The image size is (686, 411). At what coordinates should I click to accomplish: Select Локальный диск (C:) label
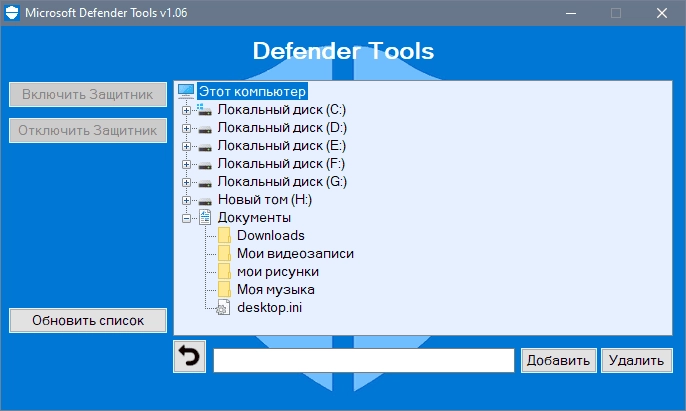(x=282, y=109)
